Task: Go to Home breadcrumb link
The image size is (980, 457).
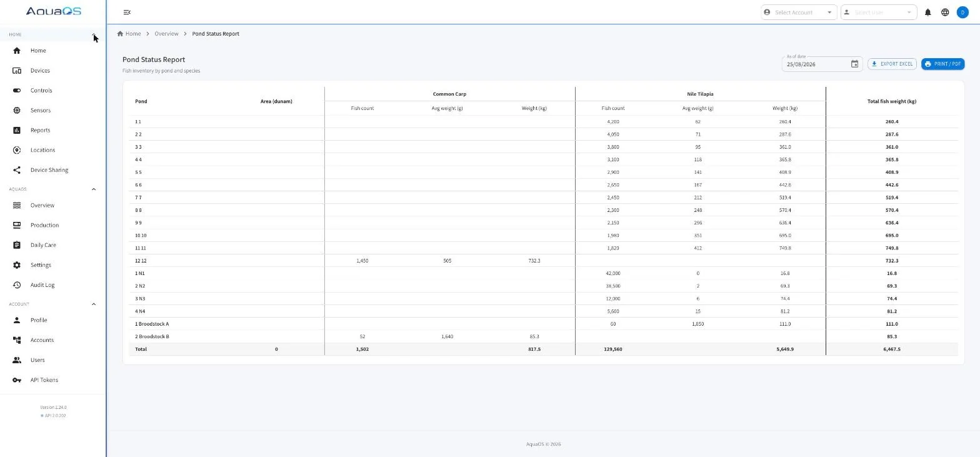Action: coord(129,34)
